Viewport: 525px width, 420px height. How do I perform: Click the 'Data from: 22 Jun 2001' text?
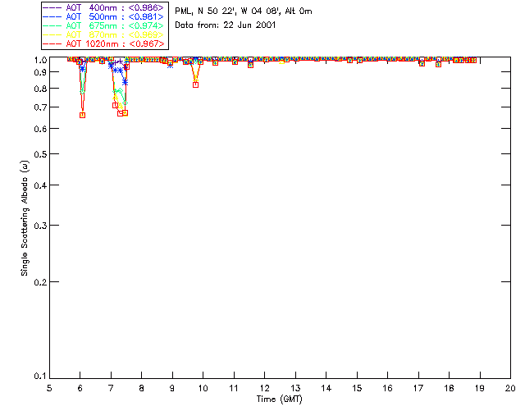226,25
